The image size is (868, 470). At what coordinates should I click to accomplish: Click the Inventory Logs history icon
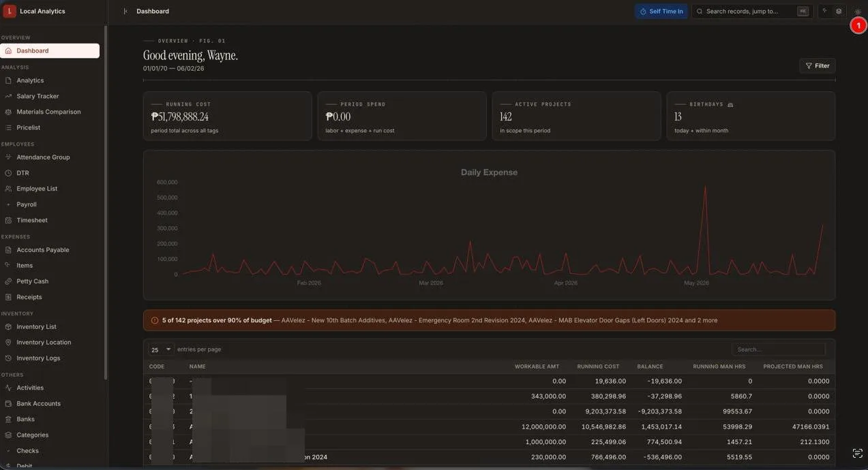tap(8, 358)
